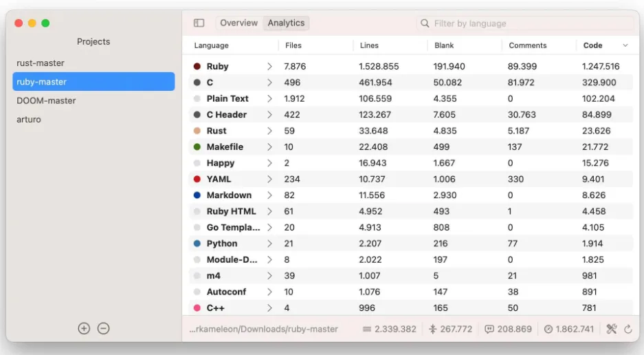
Task: Click C Header comments value 30.763
Action: tap(522, 115)
